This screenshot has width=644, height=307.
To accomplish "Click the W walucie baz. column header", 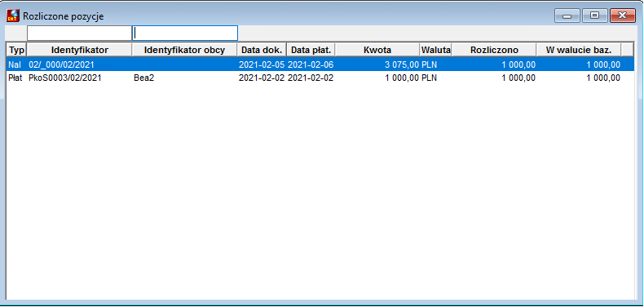I will coord(578,50).
